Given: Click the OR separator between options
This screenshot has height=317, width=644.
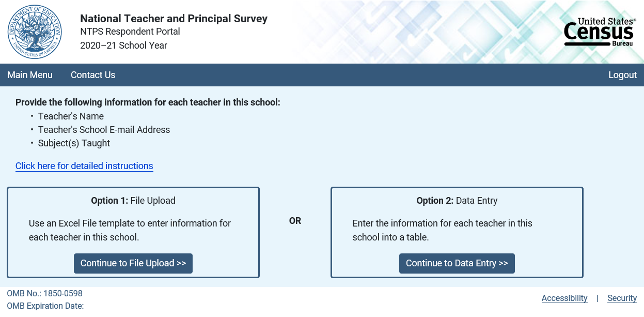Looking at the screenshot, I should (x=295, y=221).
